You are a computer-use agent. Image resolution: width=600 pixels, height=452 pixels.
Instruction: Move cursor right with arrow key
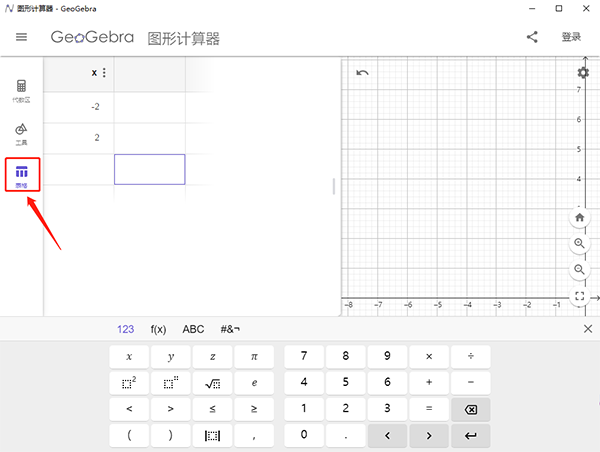pyautogui.click(x=429, y=435)
